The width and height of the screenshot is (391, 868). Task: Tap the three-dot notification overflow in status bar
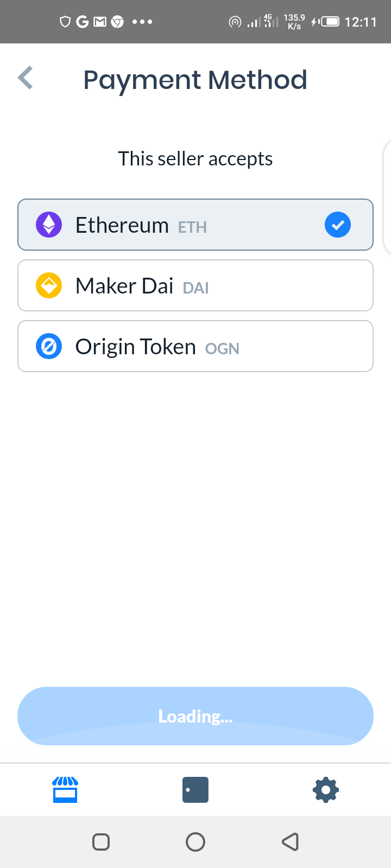[142, 22]
